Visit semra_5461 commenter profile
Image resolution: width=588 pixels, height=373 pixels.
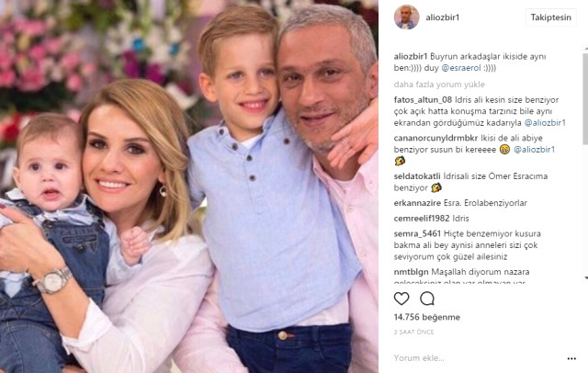click(417, 234)
